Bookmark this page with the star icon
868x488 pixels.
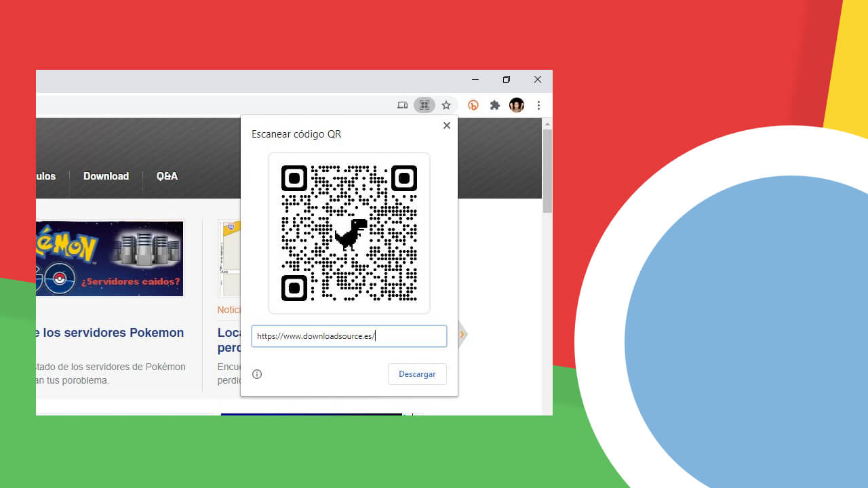pyautogui.click(x=446, y=105)
